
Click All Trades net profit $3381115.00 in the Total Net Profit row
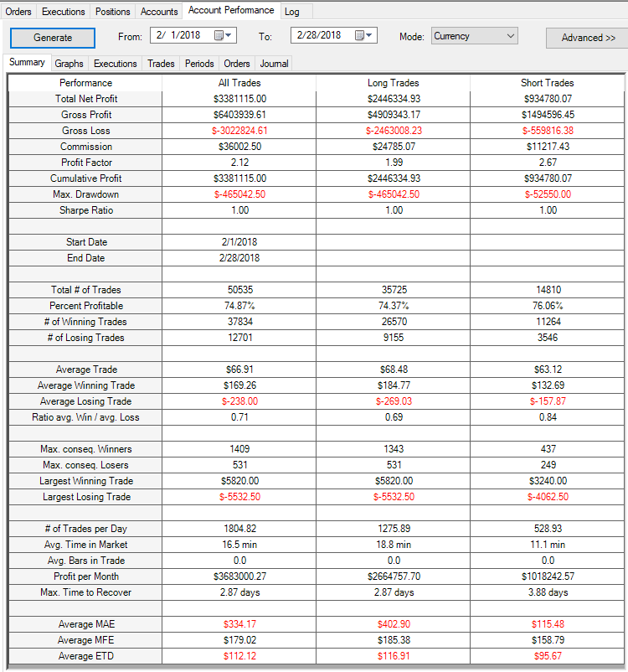point(239,99)
